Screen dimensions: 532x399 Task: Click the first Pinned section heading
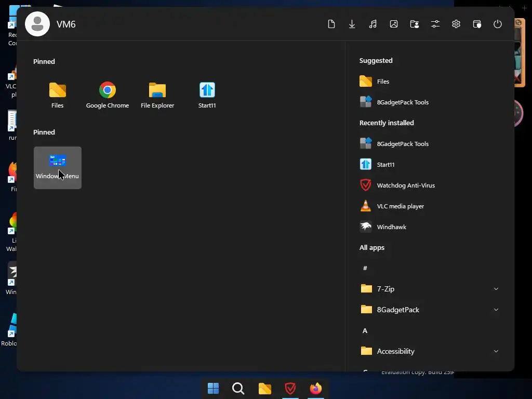(x=44, y=61)
